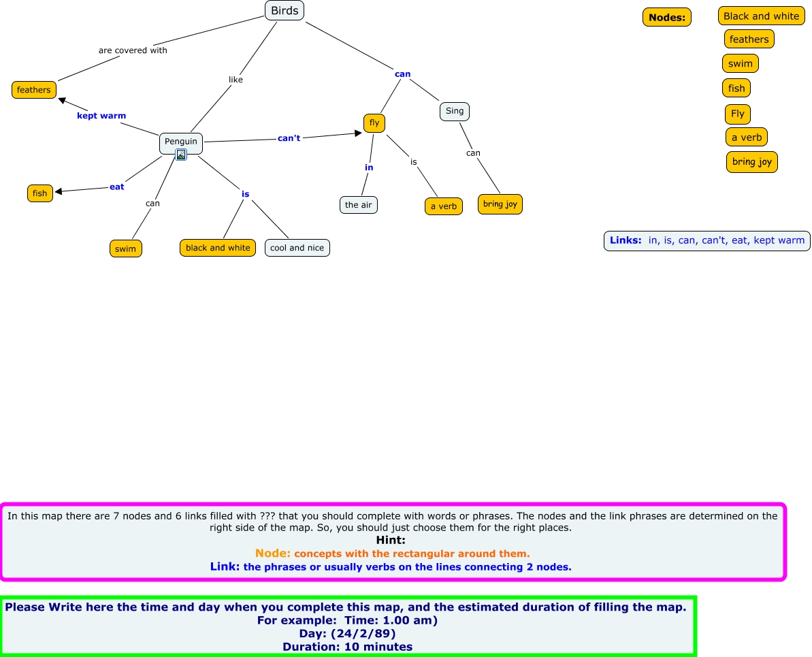
Task: Click the image icon under Penguin node
Action: pos(181,155)
